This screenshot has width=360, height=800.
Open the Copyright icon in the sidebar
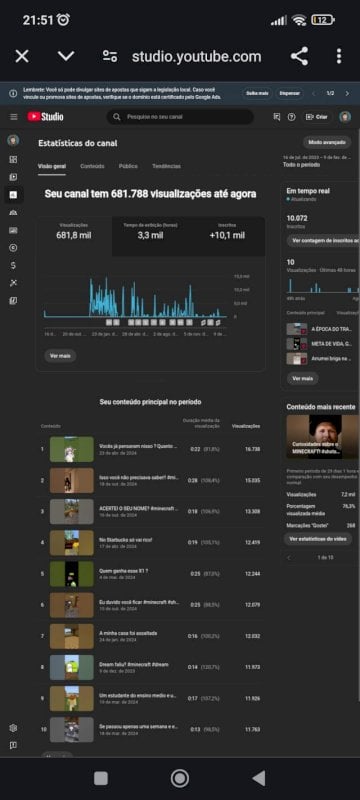click(13, 248)
